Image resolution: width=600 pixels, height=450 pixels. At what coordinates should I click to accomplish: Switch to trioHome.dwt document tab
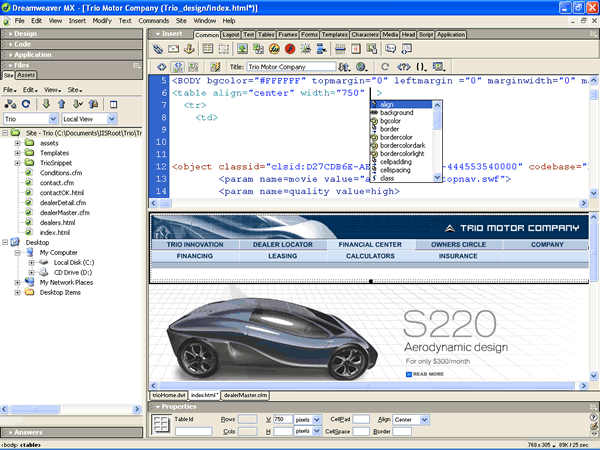click(x=169, y=395)
